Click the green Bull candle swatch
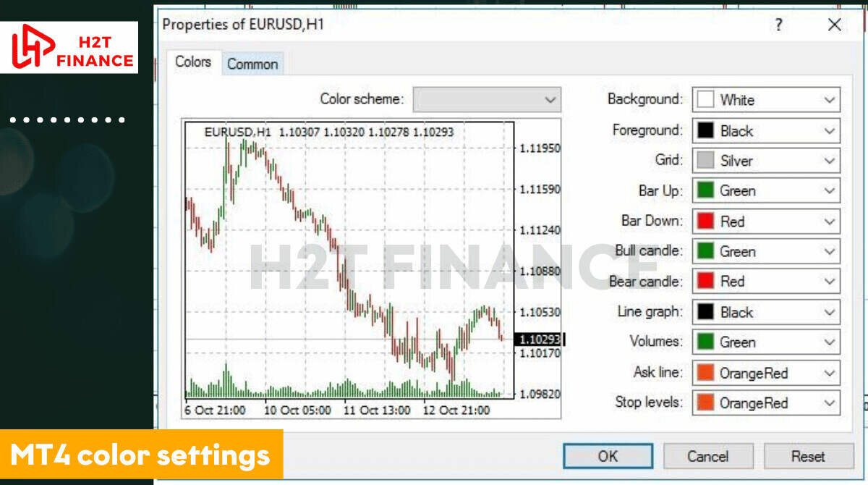Image resolution: width=868 pixels, height=485 pixels. pyautogui.click(x=705, y=251)
